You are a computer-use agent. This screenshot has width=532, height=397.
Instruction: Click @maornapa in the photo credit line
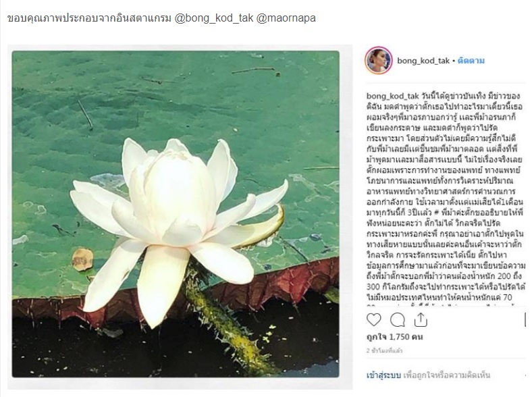coord(286,18)
